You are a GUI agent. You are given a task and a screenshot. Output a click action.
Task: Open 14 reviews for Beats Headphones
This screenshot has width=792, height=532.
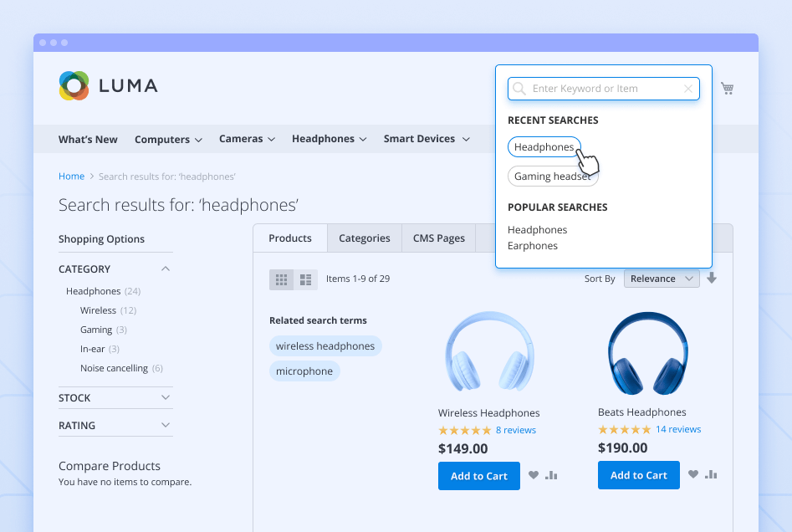(677, 429)
